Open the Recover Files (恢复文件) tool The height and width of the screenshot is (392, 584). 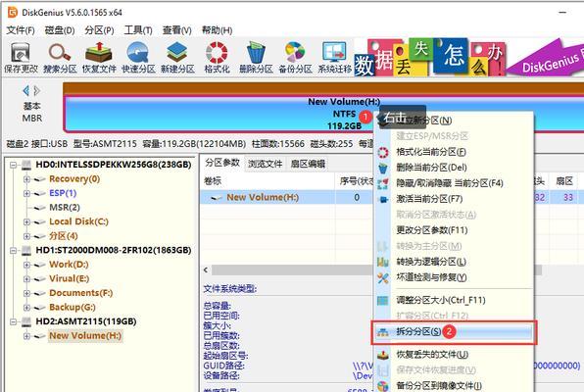coord(99,58)
